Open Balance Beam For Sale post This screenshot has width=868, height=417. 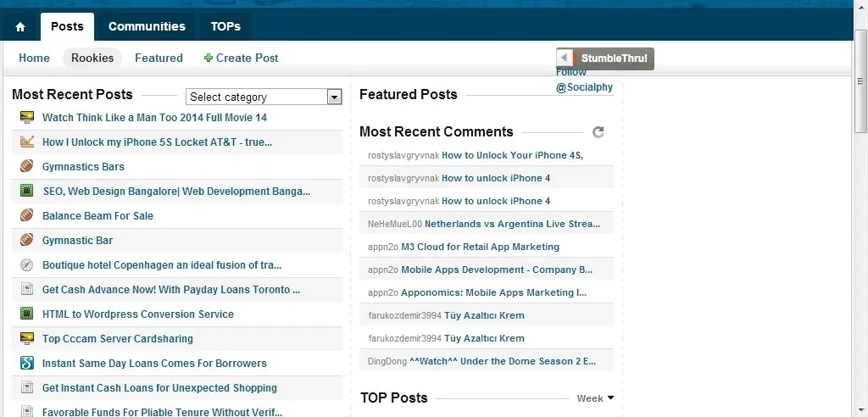(98, 215)
